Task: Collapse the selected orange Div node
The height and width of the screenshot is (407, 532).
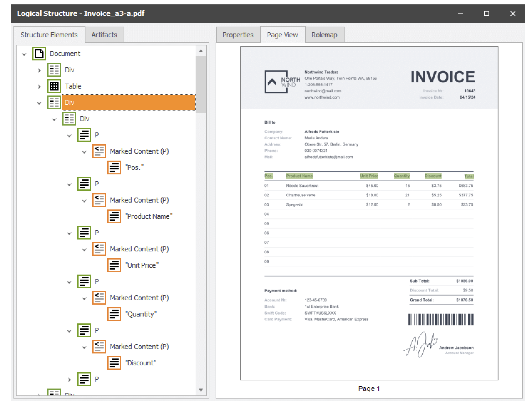Action: [39, 103]
